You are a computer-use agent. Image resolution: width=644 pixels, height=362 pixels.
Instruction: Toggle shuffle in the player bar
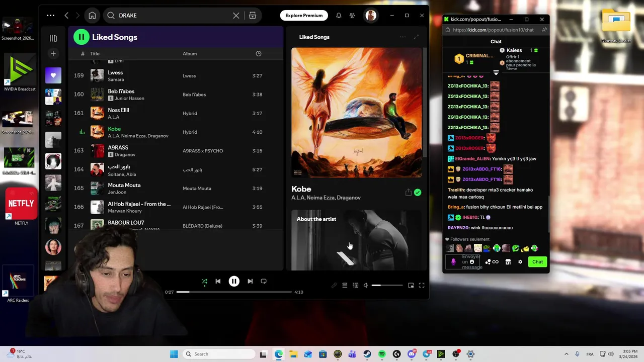[x=204, y=281]
